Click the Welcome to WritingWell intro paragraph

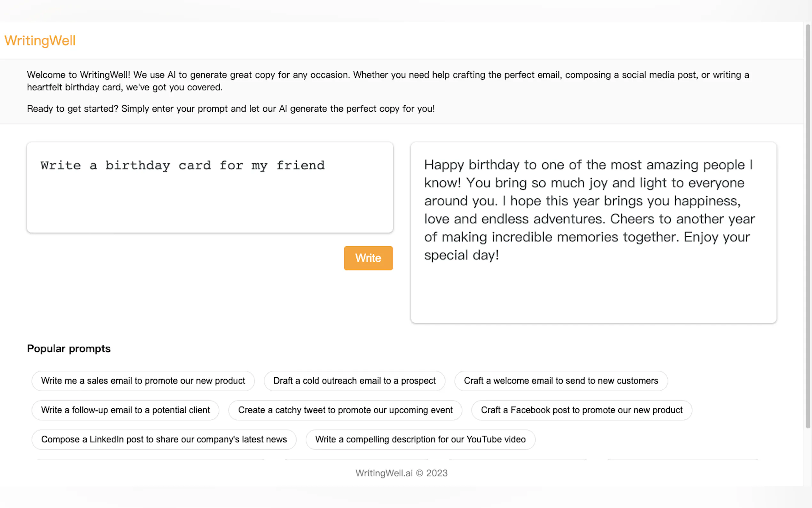(388, 81)
